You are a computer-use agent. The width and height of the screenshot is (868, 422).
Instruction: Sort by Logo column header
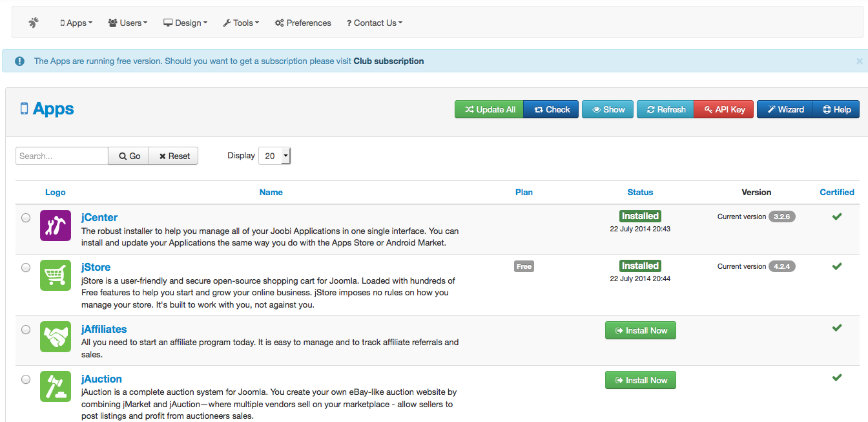(x=56, y=192)
